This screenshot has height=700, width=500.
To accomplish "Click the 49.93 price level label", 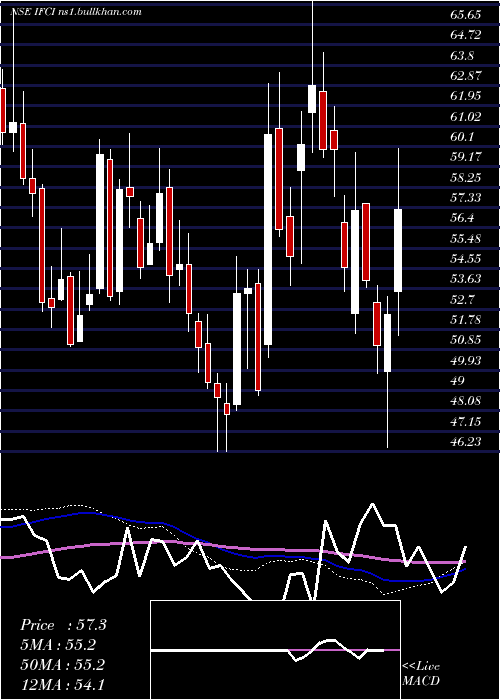I will [466, 360].
